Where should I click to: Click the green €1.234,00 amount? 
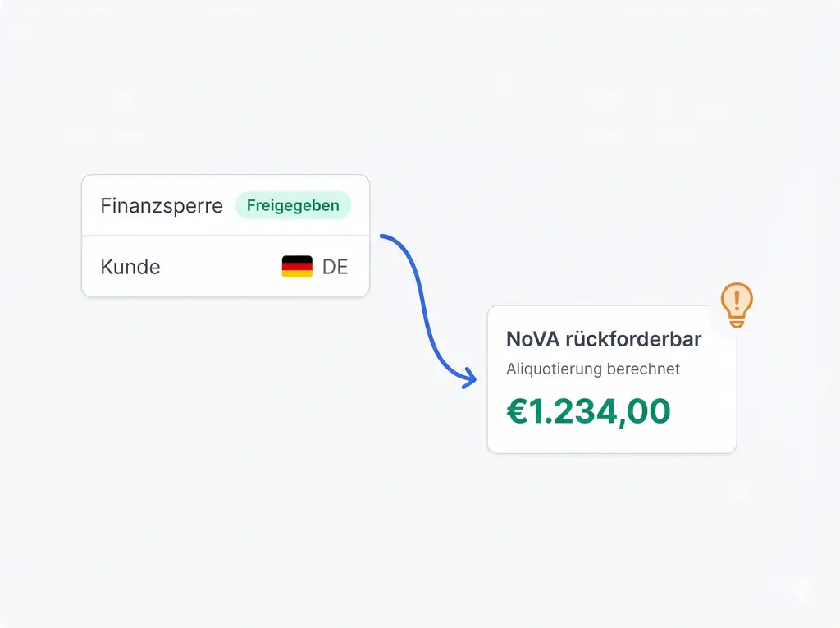pos(588,411)
